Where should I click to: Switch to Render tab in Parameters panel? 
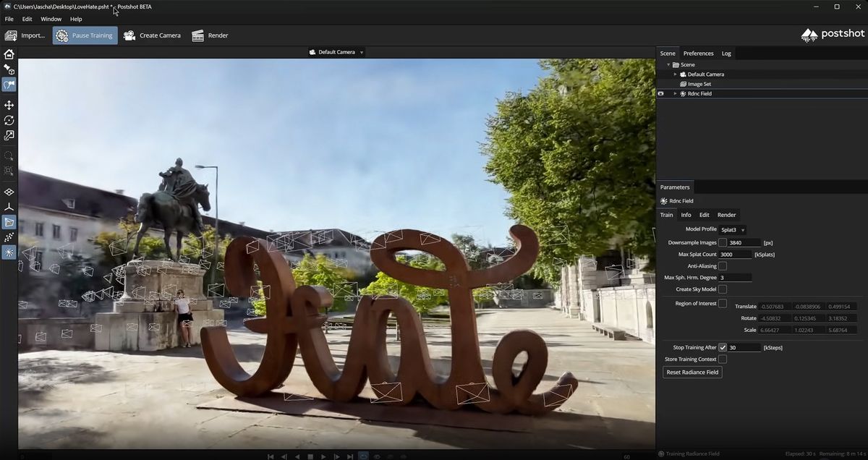[726, 215]
